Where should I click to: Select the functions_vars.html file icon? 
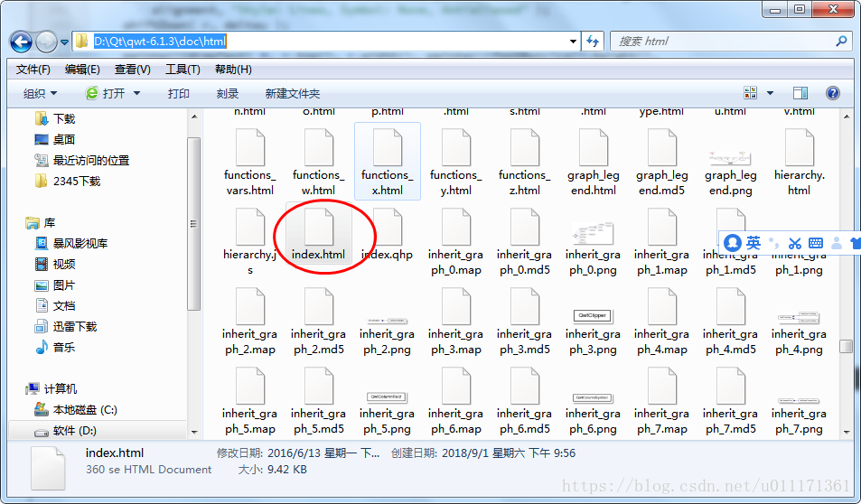tap(250, 147)
